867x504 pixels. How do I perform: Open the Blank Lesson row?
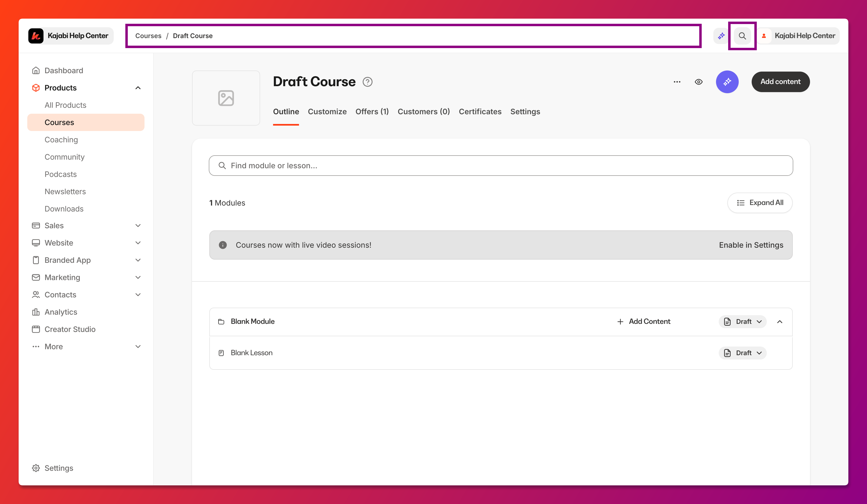click(501, 353)
